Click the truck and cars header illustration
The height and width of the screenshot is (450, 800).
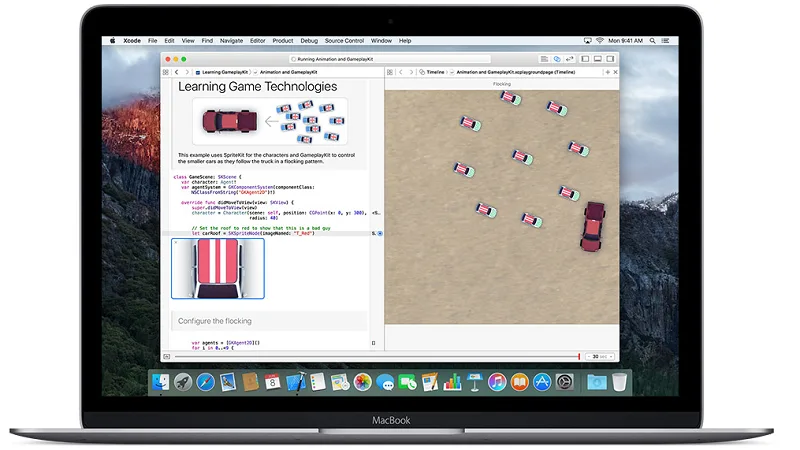coord(270,121)
